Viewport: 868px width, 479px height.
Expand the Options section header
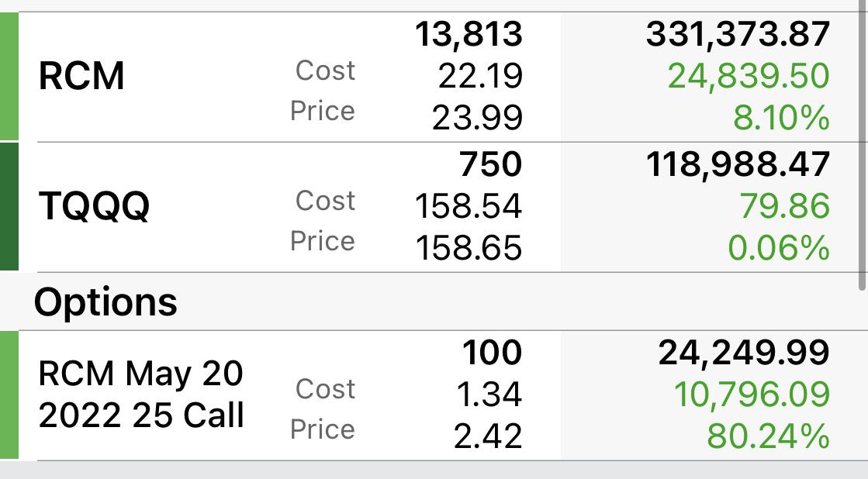click(108, 302)
